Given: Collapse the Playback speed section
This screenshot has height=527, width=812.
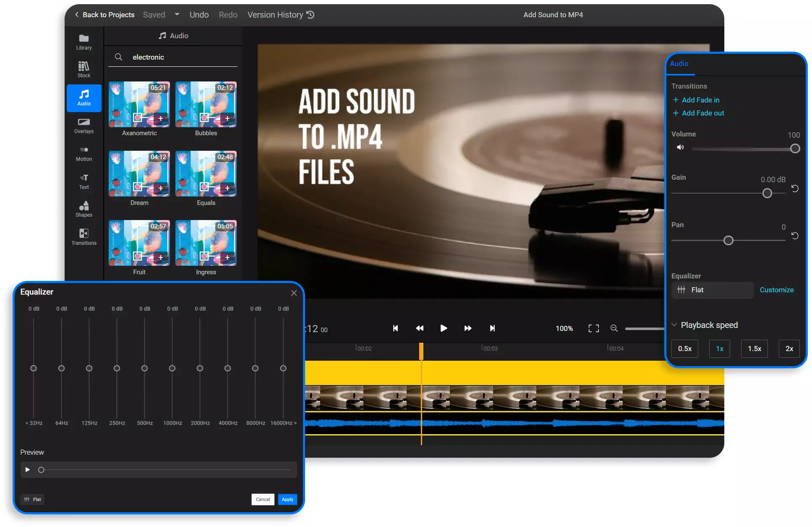Looking at the screenshot, I should pos(674,325).
